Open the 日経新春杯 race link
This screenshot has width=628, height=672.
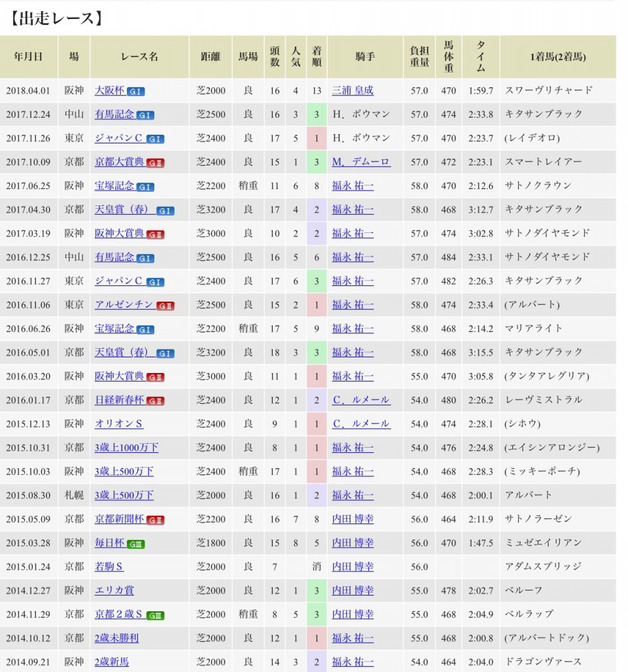[120, 400]
